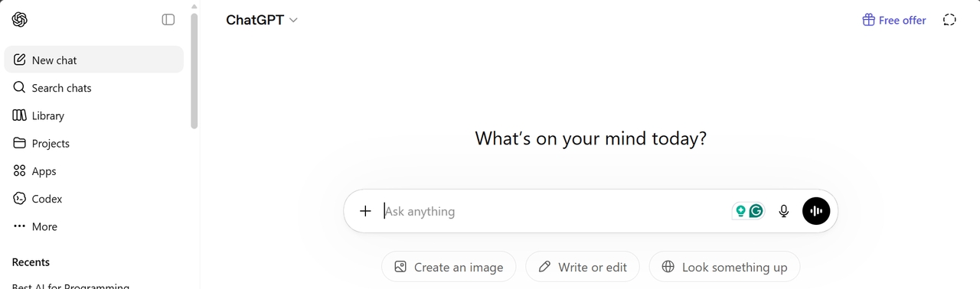Open Search chats in the sidebar
The height and width of the screenshot is (289, 980).
tap(94, 88)
